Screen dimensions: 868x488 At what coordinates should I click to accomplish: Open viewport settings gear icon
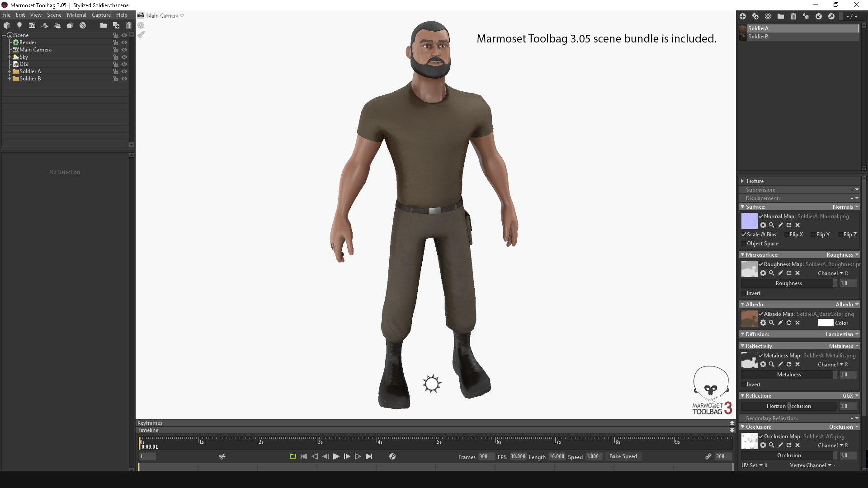click(141, 25)
